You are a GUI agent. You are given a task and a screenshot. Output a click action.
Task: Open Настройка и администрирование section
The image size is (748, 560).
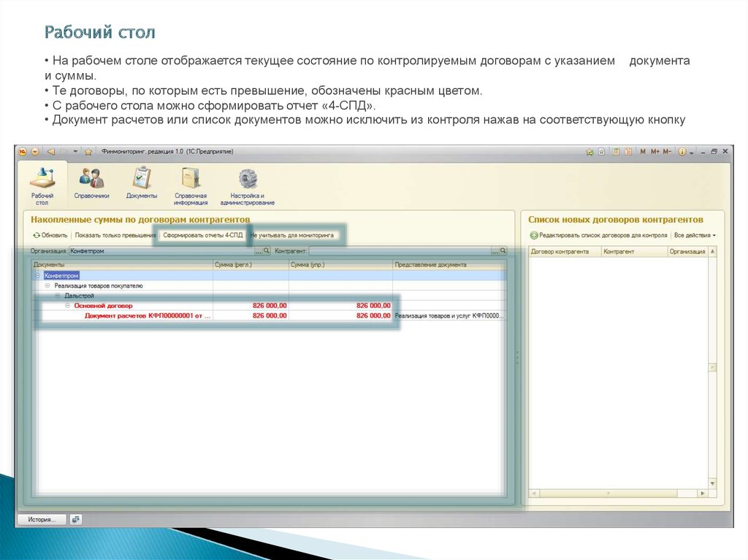coord(248,186)
